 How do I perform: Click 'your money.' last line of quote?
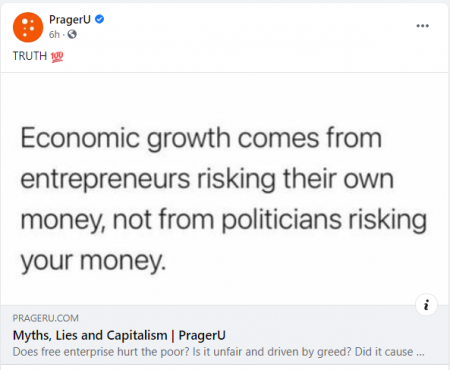pyautogui.click(x=93, y=262)
